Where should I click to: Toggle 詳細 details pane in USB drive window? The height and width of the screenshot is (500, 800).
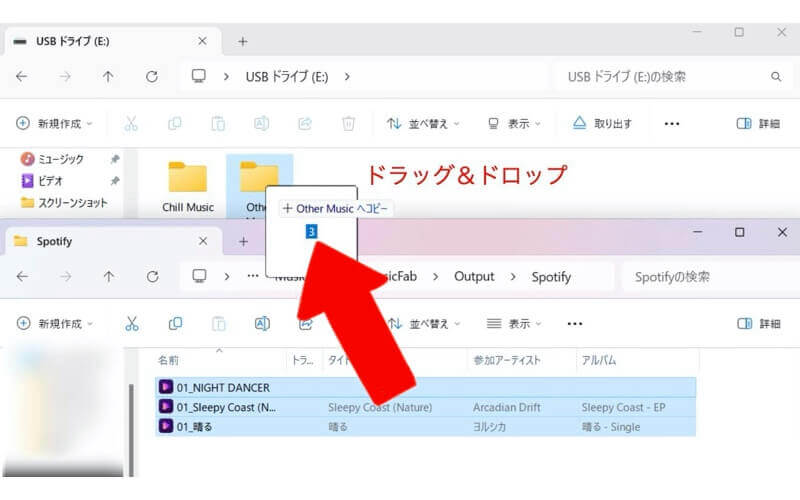pyautogui.click(x=758, y=123)
